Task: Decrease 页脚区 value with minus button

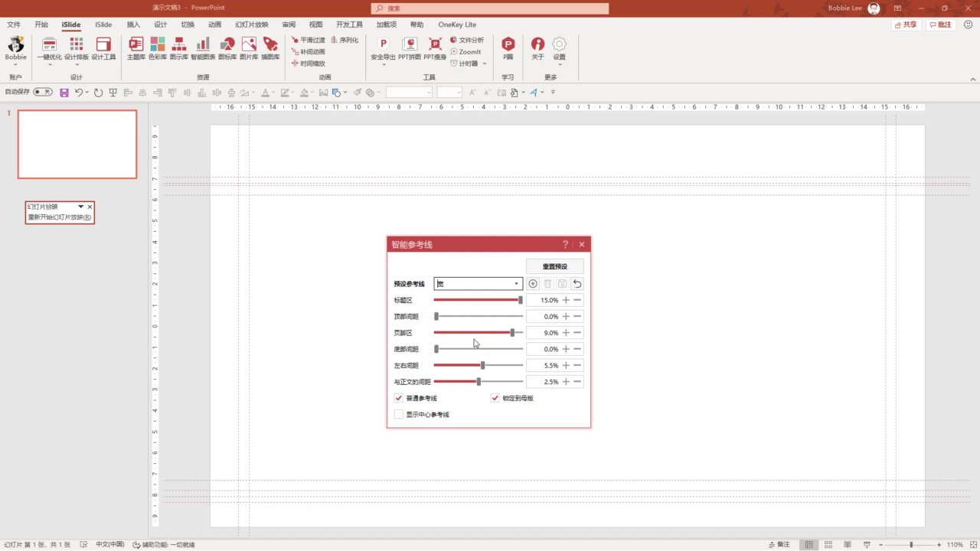Action: click(577, 333)
